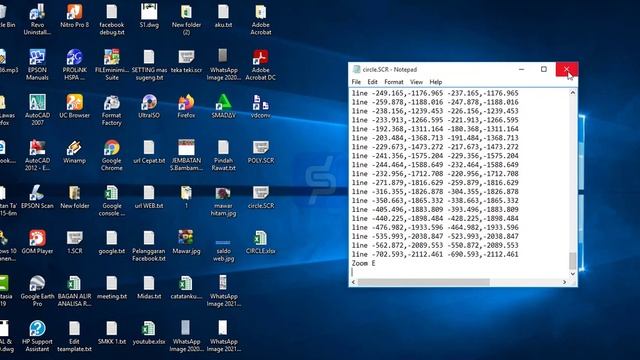Click the Notepad title bar icon
The width and height of the screenshot is (640, 360).
click(356, 69)
